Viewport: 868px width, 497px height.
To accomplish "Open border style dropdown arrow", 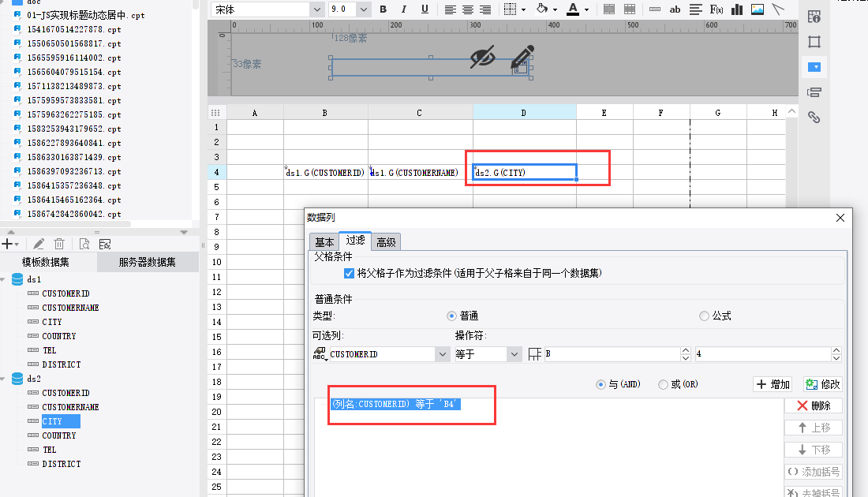I will [523, 10].
